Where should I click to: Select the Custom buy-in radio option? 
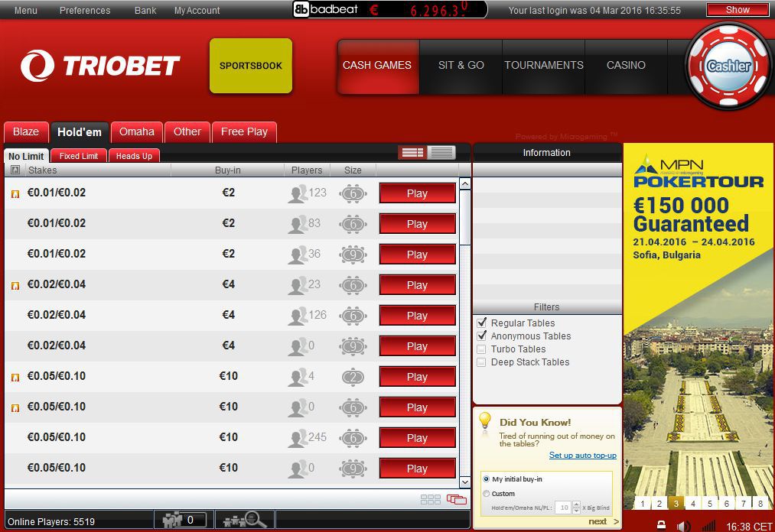pyautogui.click(x=487, y=494)
